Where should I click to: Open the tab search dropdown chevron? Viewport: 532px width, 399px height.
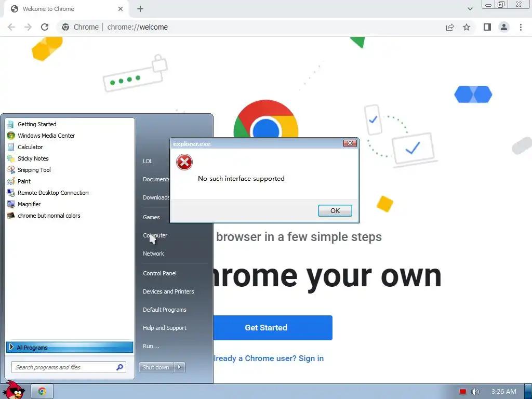[x=470, y=9]
